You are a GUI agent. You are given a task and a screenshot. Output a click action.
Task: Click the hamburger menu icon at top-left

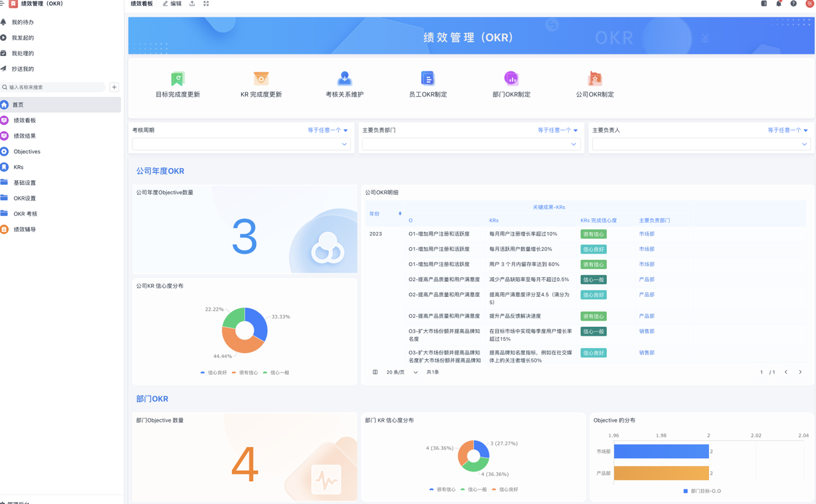(2, 4)
